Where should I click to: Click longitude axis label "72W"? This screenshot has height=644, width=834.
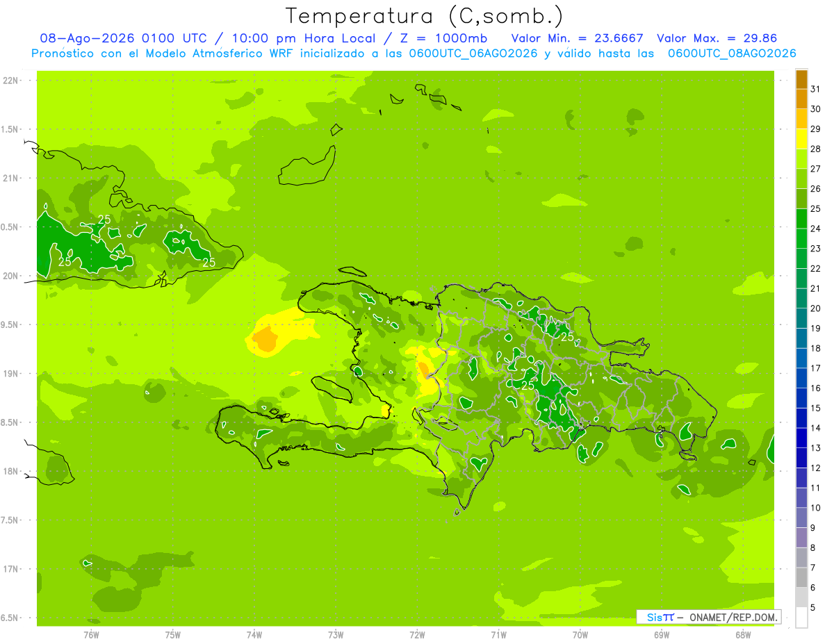(x=417, y=635)
